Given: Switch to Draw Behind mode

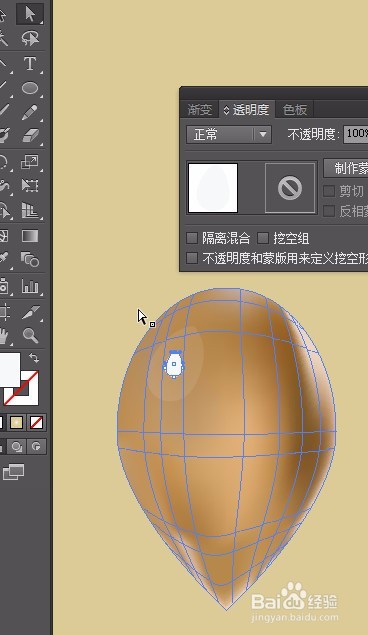Looking at the screenshot, I should pos(16,446).
